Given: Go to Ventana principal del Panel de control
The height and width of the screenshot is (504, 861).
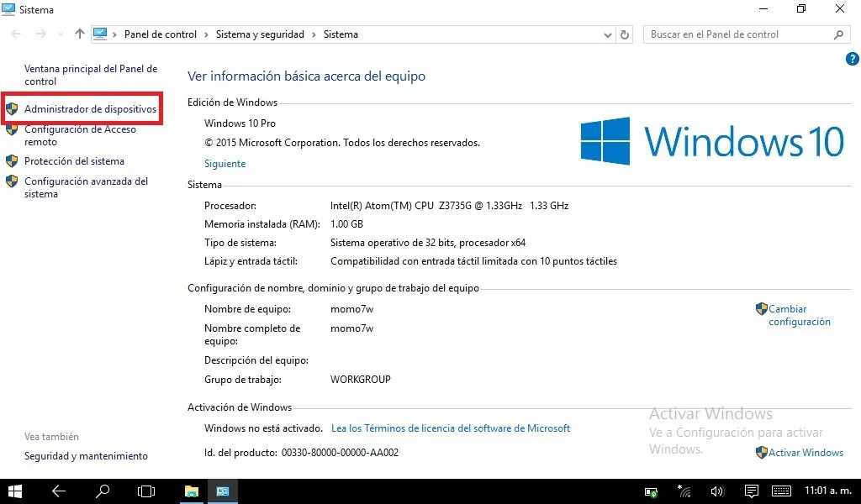Looking at the screenshot, I should click(91, 75).
